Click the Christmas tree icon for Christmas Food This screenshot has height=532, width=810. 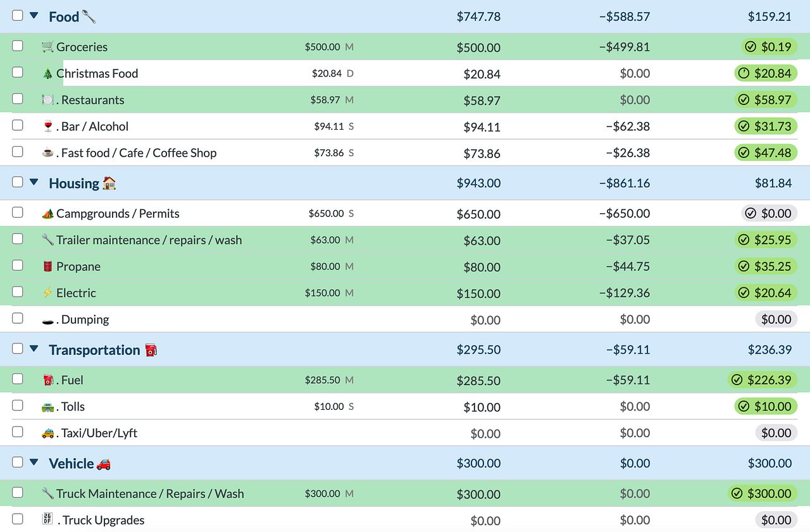(x=47, y=73)
